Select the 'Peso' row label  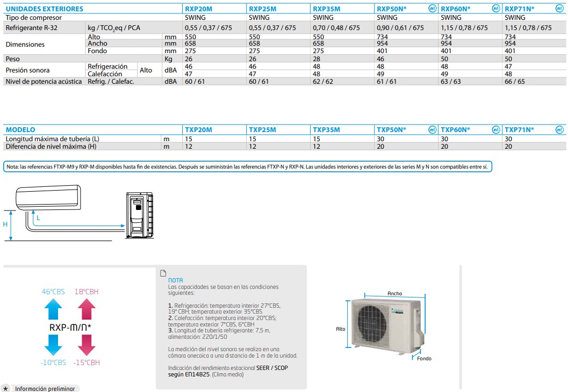click(x=13, y=59)
